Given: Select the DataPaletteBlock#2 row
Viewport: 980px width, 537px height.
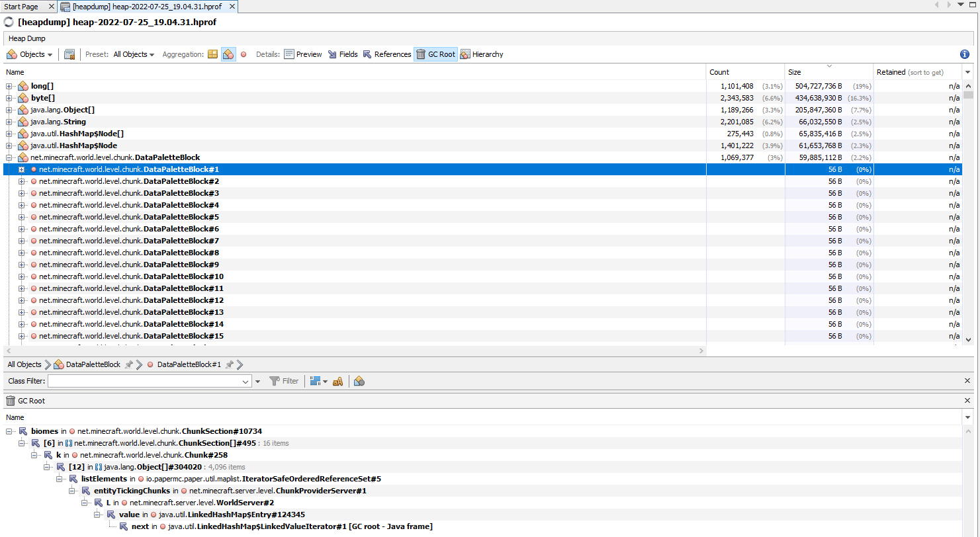Looking at the screenshot, I should 482,181.
